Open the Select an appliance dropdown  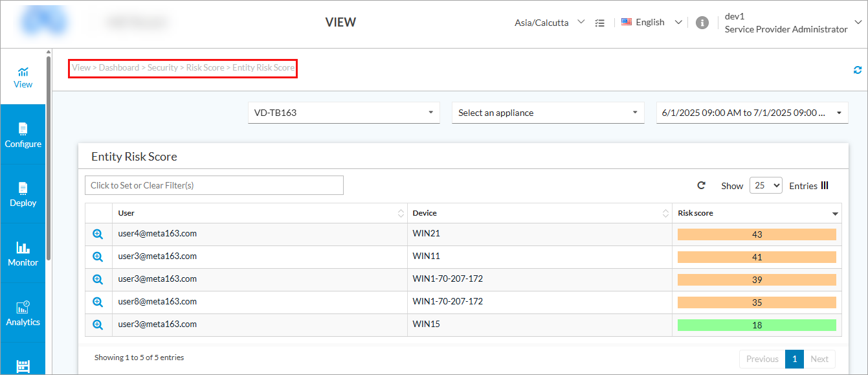click(548, 113)
